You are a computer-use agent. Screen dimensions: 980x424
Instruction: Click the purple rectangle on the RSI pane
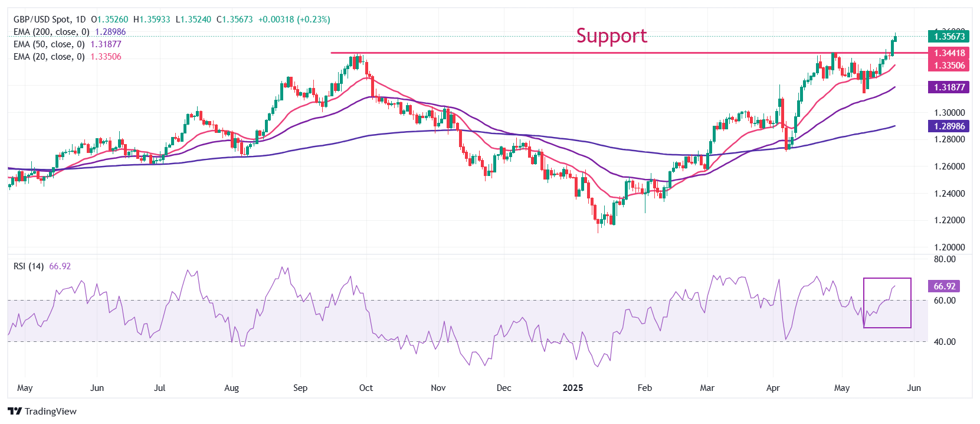(x=887, y=278)
